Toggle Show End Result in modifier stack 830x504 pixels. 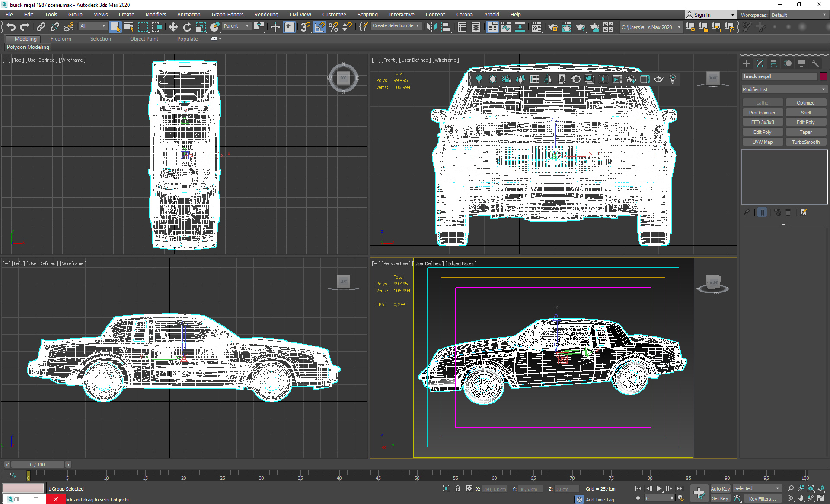(x=762, y=212)
